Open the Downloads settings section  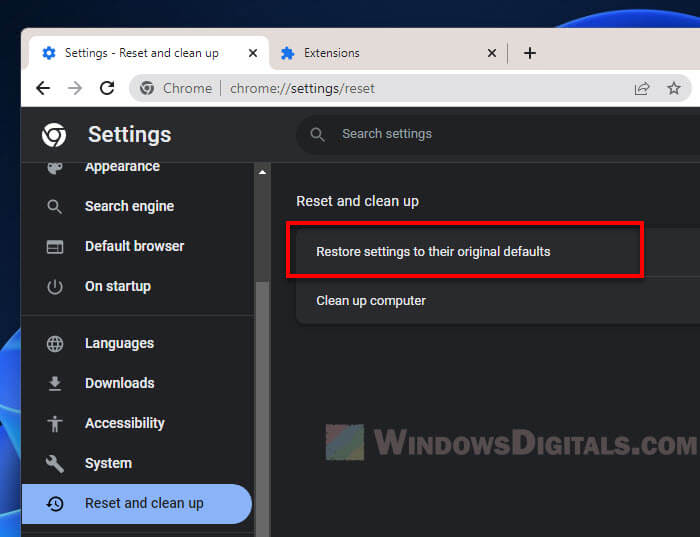(x=119, y=383)
